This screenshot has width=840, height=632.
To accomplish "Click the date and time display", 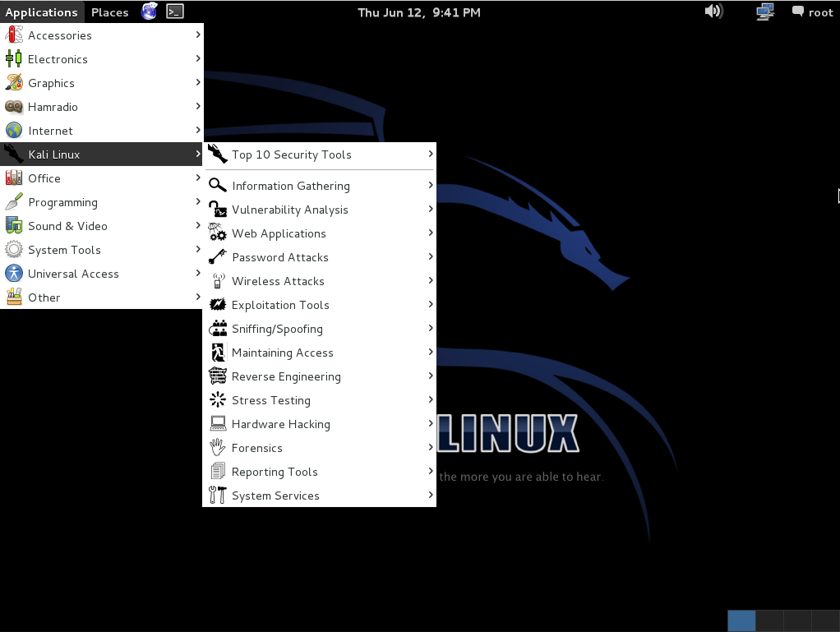I will click(419, 12).
